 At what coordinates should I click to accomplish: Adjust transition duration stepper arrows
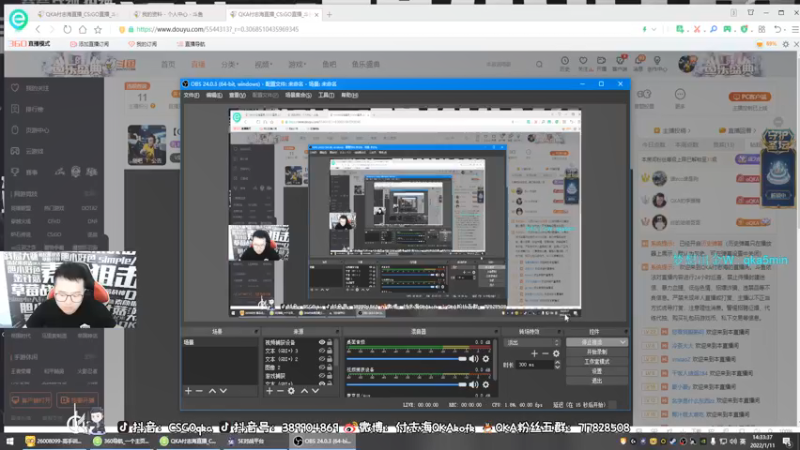pos(557,365)
